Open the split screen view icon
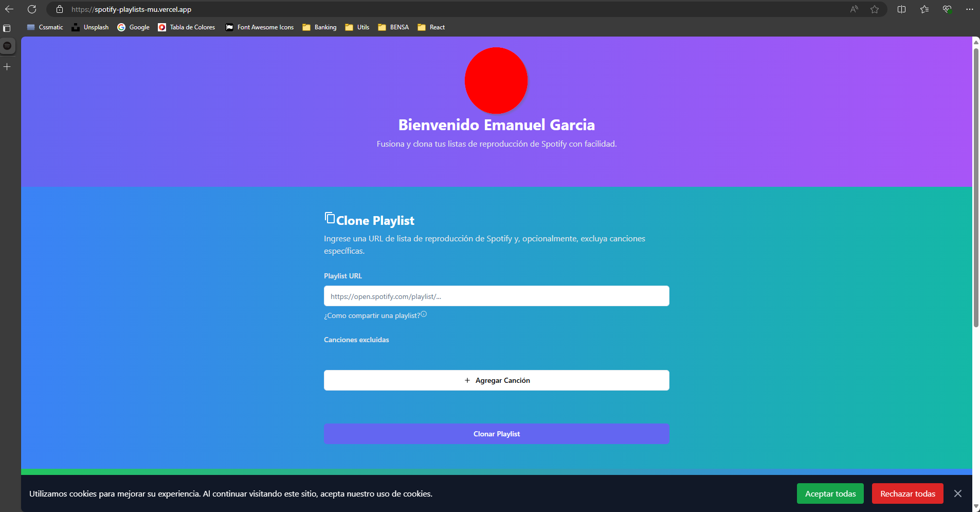Viewport: 980px width, 512px height. pos(901,9)
